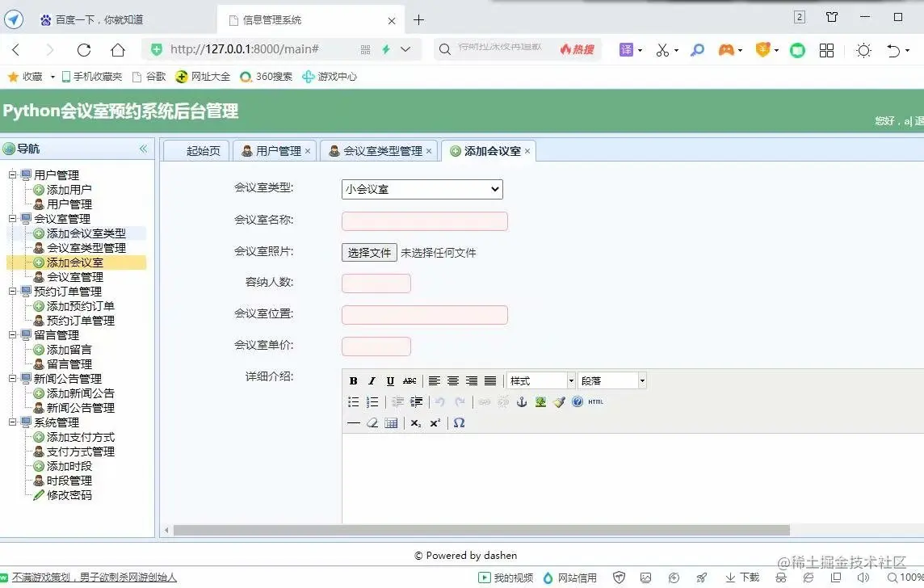Image resolution: width=924 pixels, height=588 pixels.
Task: Clean up messy code with brush icon
Action: coord(559,401)
